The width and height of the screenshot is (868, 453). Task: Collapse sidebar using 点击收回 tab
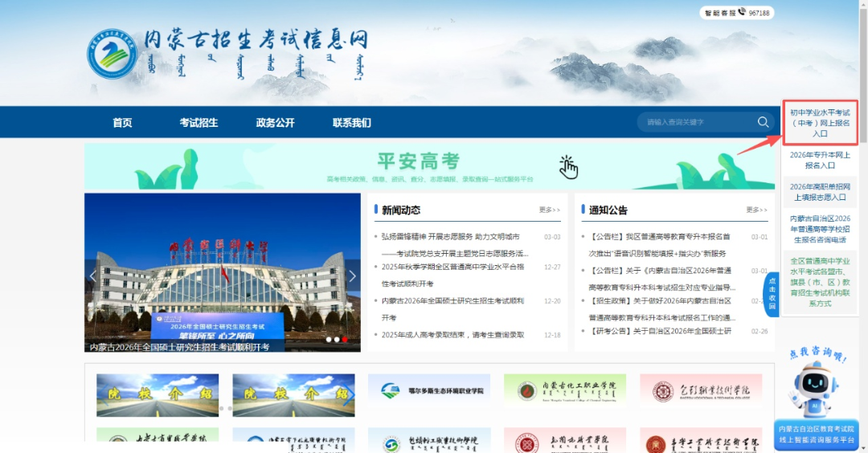(x=772, y=294)
